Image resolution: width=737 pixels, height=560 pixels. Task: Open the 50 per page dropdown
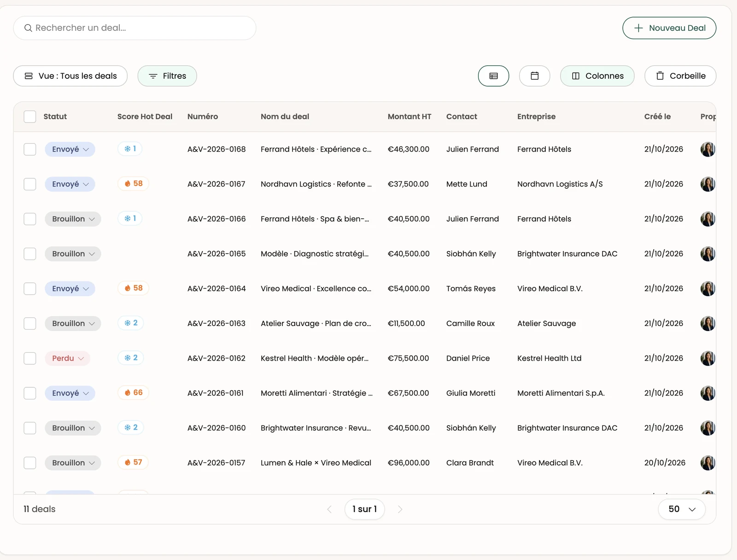click(x=682, y=509)
